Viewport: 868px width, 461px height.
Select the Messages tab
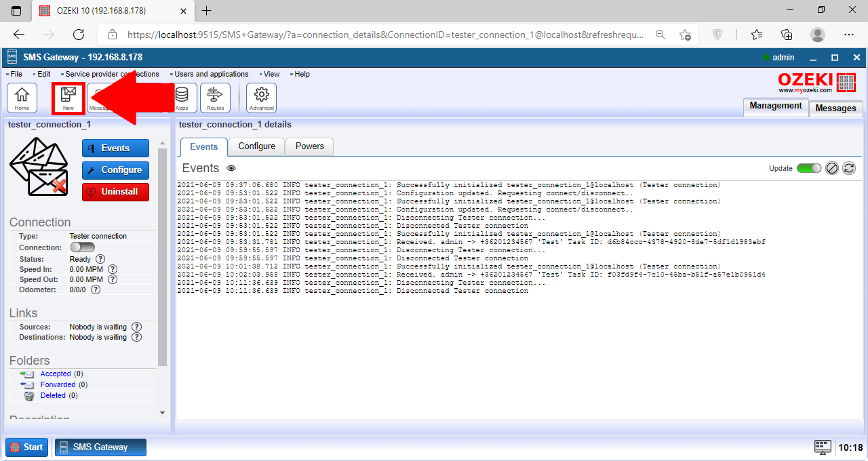(x=835, y=108)
